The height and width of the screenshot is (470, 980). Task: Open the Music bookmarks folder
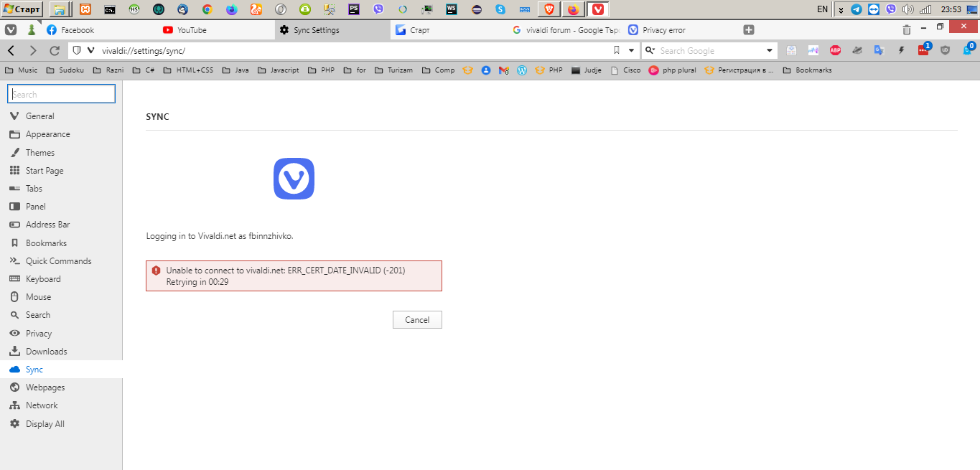point(22,70)
